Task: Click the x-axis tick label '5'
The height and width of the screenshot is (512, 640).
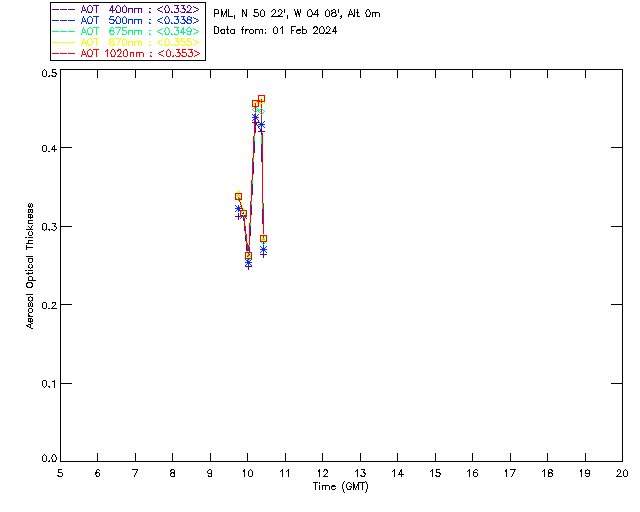Action: (x=60, y=473)
